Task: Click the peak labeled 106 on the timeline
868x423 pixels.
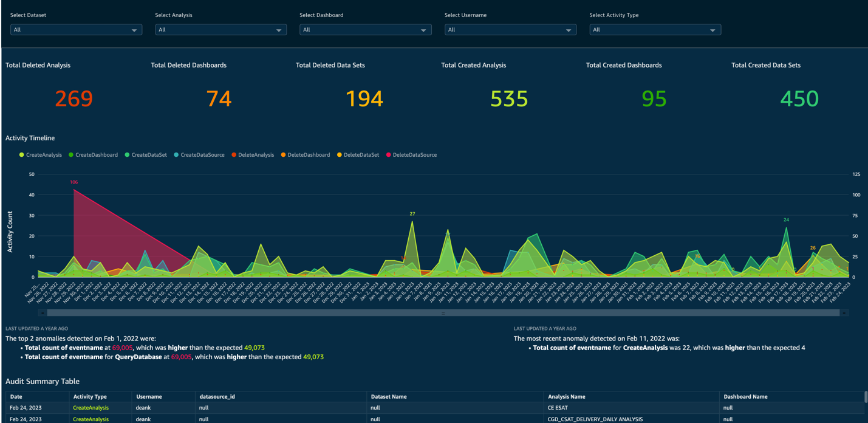Action: [74, 182]
